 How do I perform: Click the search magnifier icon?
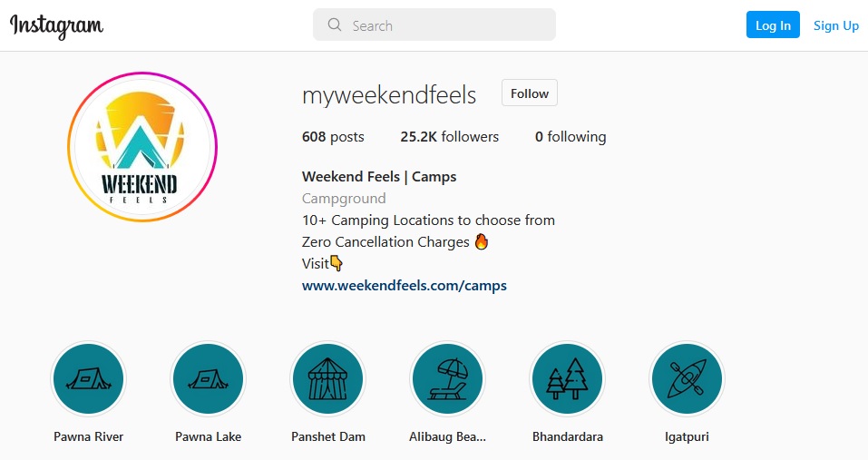point(335,25)
